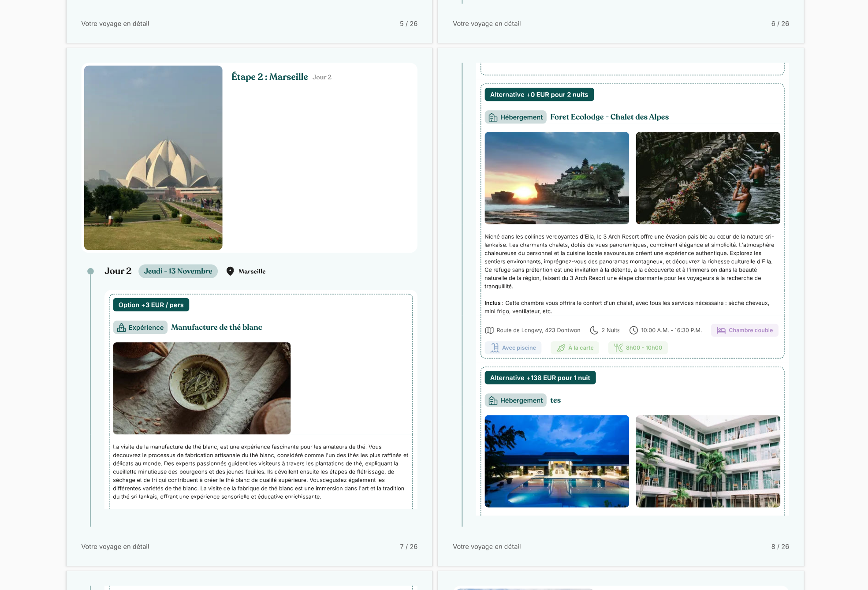The height and width of the screenshot is (590, 868).
Task: Click the Jeudi - 13 Novembre date chip
Action: coord(178,271)
